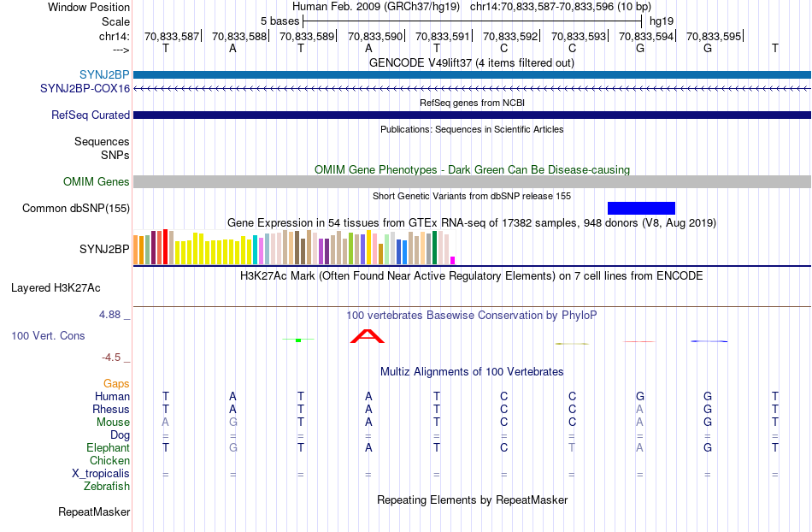Click the magenta bar in GTEx expression chart

[453, 261]
